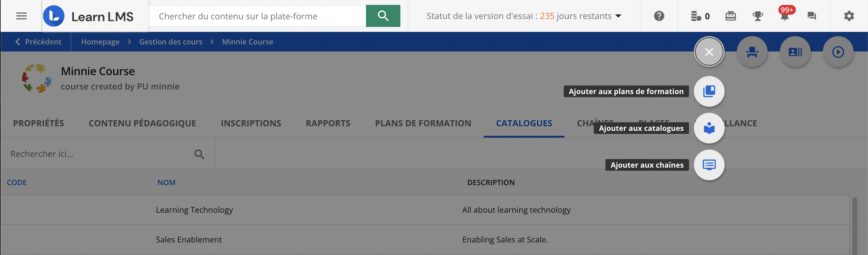This screenshot has height=255, width=868.
Task: Open Gestion des cours breadcrumb
Action: tap(170, 42)
